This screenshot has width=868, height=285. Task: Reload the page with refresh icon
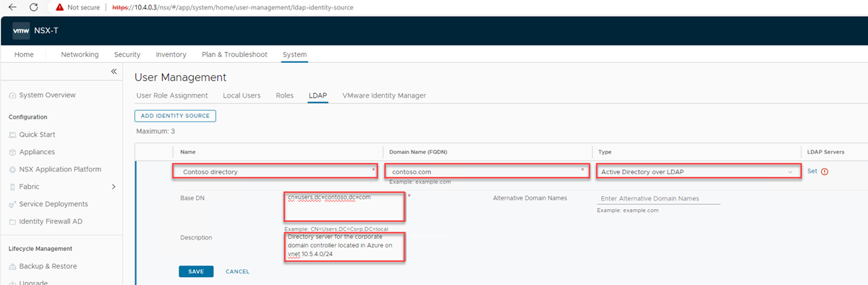[33, 7]
